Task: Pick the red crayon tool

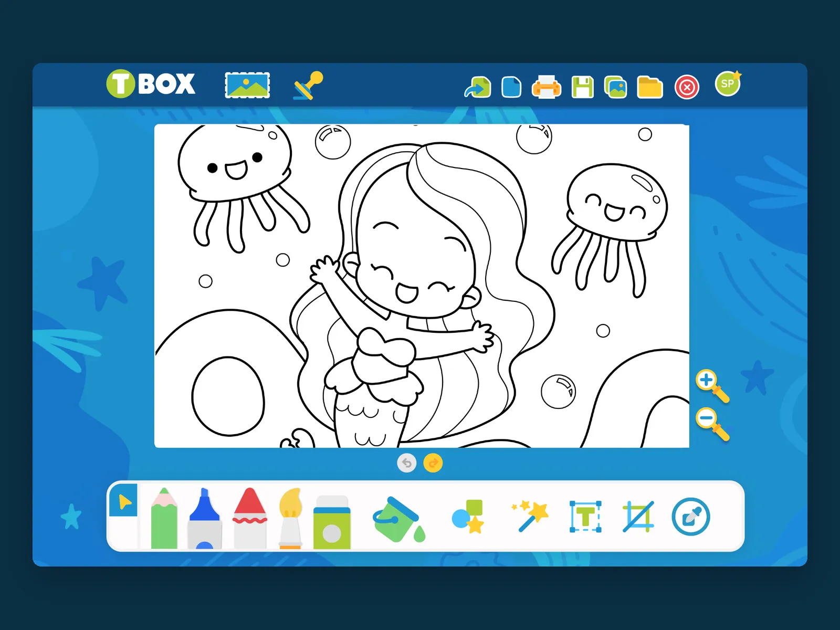Action: [x=250, y=519]
